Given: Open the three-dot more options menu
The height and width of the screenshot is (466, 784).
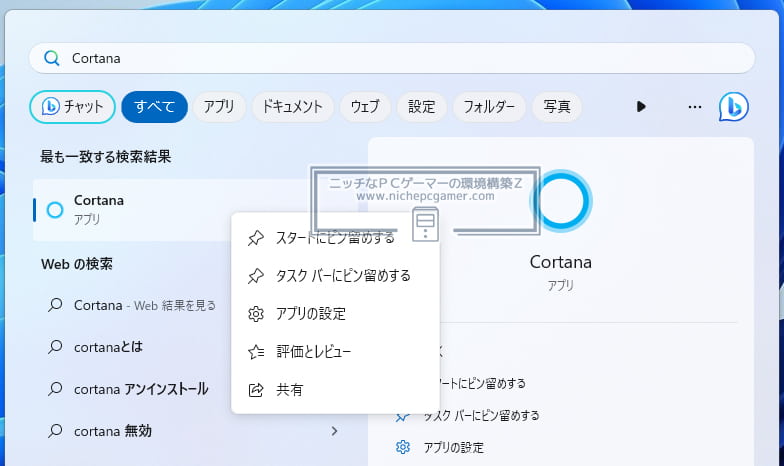Looking at the screenshot, I should pyautogui.click(x=694, y=107).
